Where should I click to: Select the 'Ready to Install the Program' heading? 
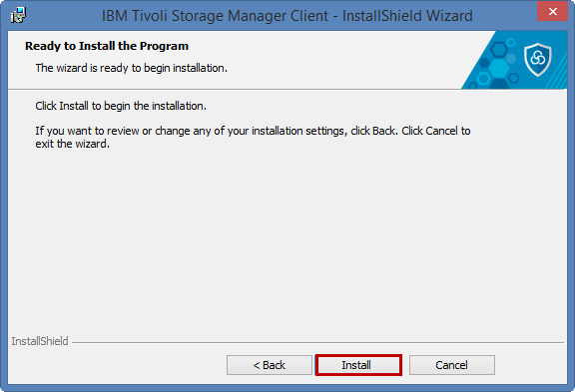point(107,46)
